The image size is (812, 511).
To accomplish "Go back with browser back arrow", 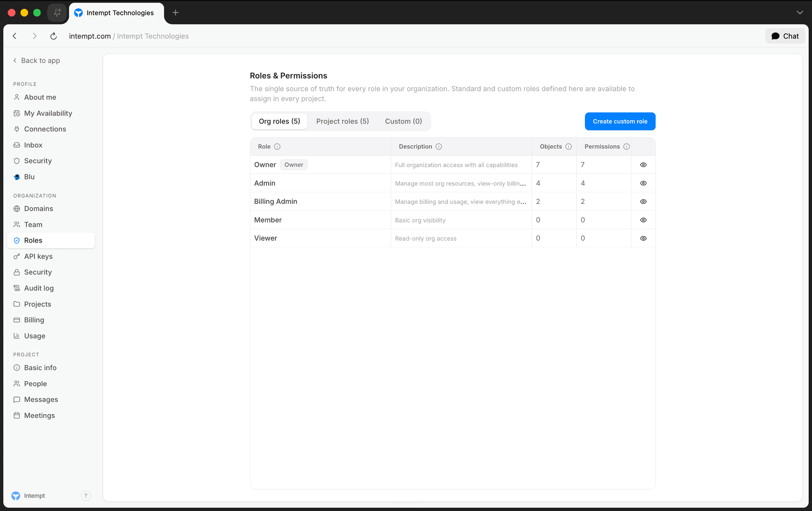I will (x=15, y=36).
